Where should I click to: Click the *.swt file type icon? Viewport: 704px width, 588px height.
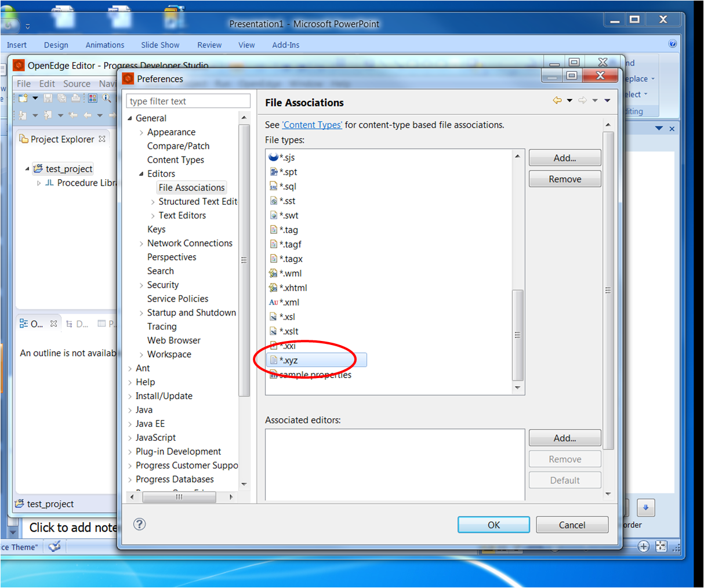(x=274, y=215)
